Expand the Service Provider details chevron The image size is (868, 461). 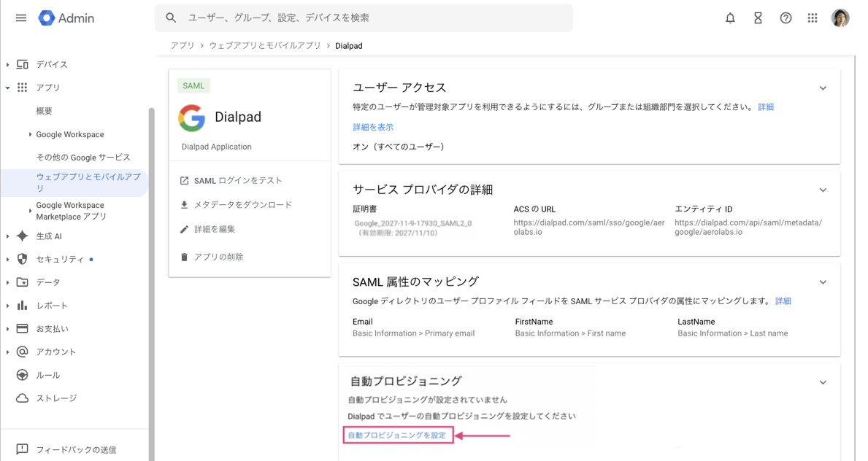[823, 190]
